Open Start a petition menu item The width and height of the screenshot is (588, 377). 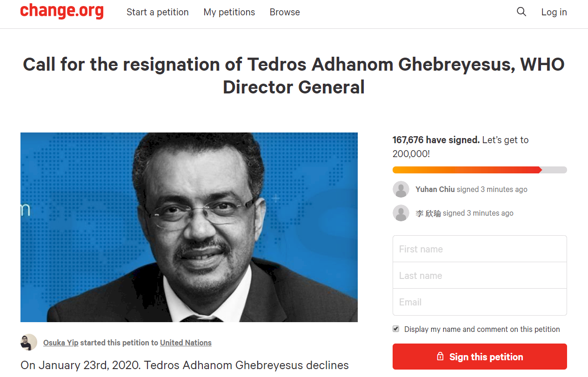click(x=158, y=13)
